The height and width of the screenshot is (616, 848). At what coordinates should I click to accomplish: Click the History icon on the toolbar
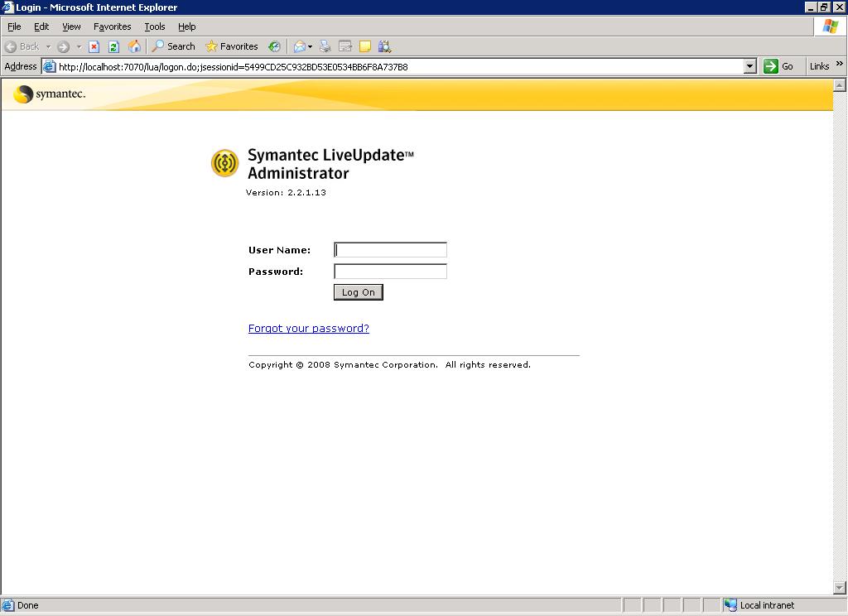click(274, 46)
